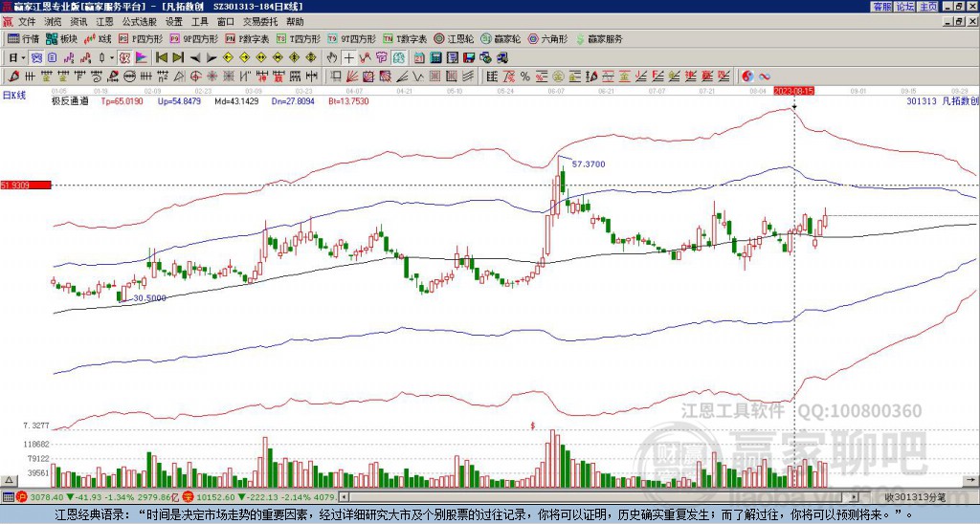Viewport: 980px width, 524px height.
Task: Click the 51.9309 red price tag
Action: point(26,185)
